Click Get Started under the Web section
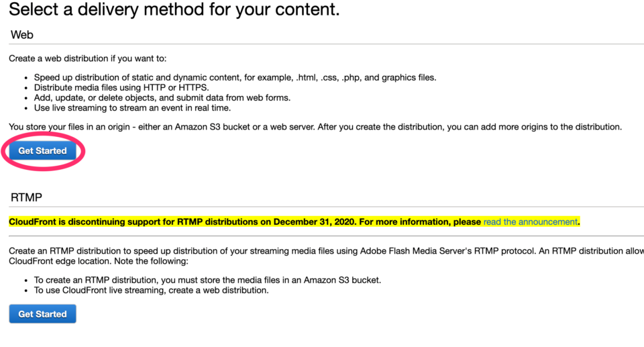Viewport: 644px width, 347px height. [42, 151]
